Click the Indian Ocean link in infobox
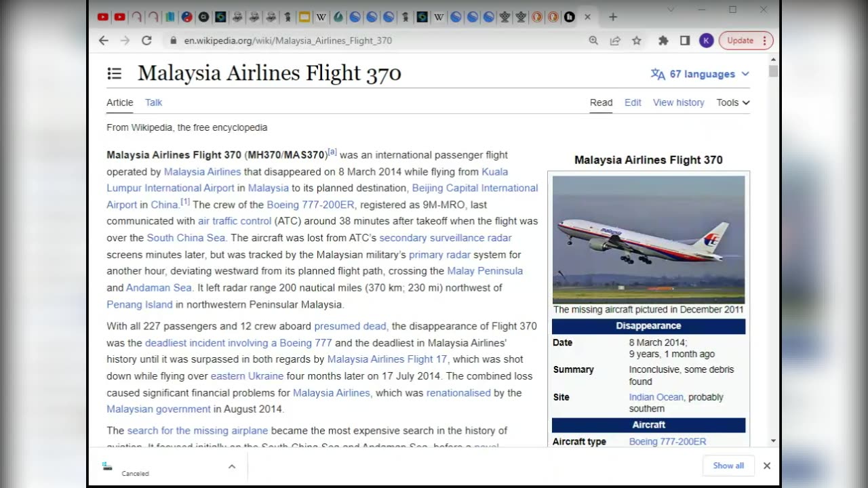Image resolution: width=868 pixels, height=488 pixels. pos(656,397)
